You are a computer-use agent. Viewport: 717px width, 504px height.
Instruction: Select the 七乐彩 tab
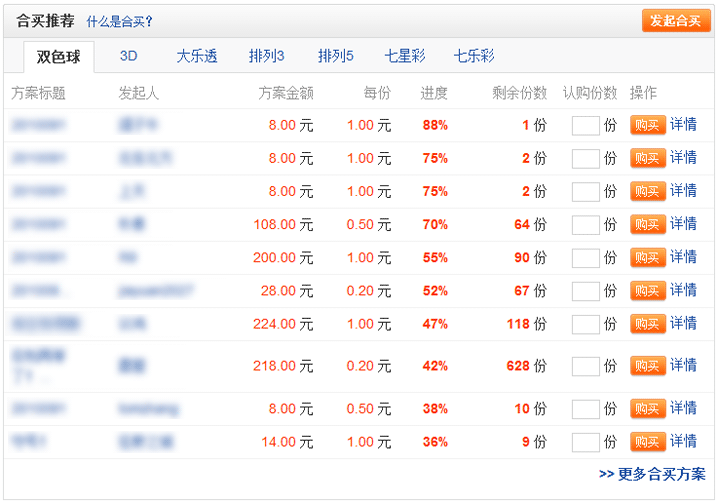click(474, 57)
